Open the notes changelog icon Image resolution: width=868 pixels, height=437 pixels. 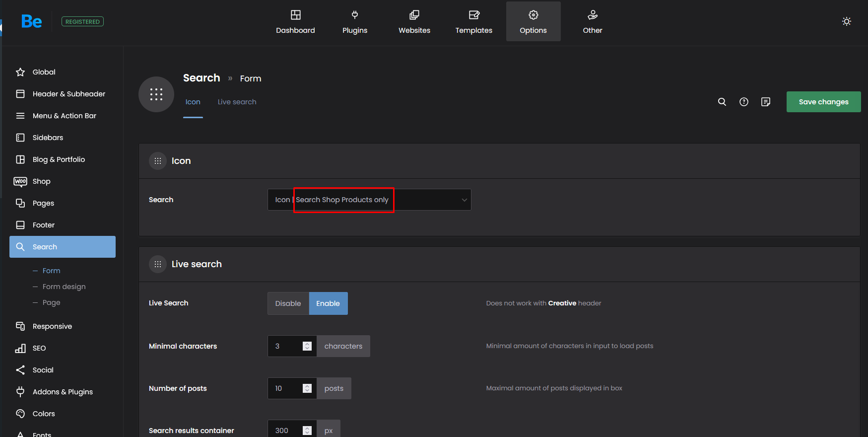click(x=766, y=102)
